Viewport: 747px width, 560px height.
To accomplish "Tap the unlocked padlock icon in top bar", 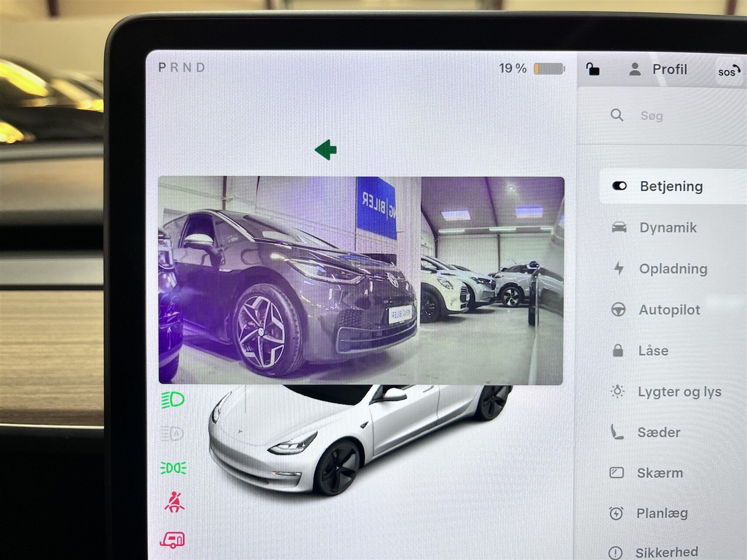I will click(x=592, y=69).
